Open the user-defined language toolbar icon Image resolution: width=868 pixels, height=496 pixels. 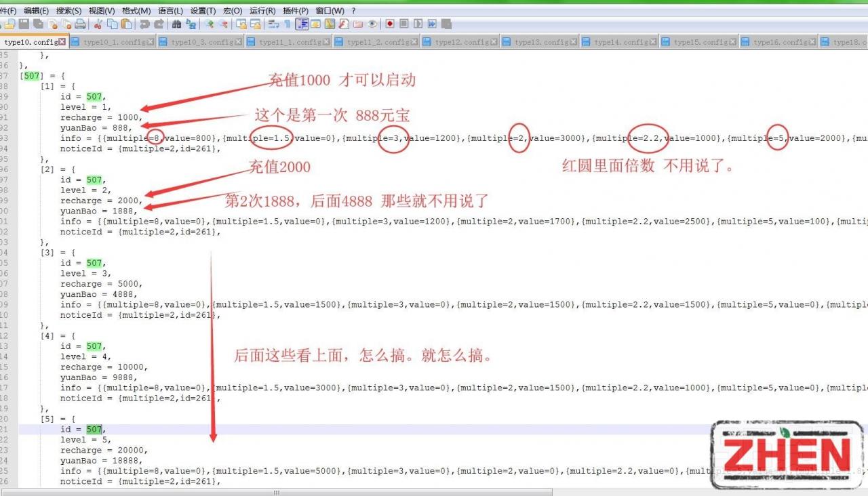pyautogui.click(x=315, y=24)
